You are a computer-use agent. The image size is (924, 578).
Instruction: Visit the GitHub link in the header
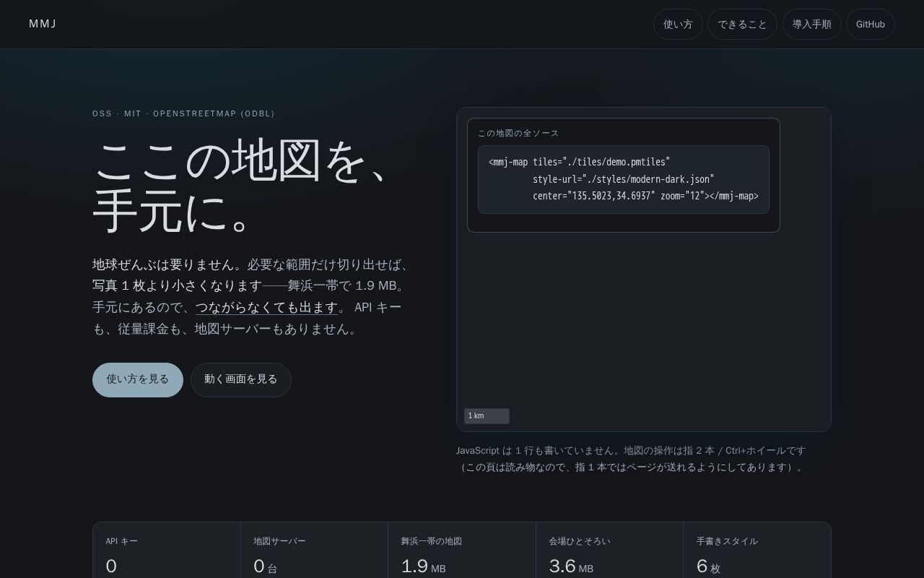[870, 24]
